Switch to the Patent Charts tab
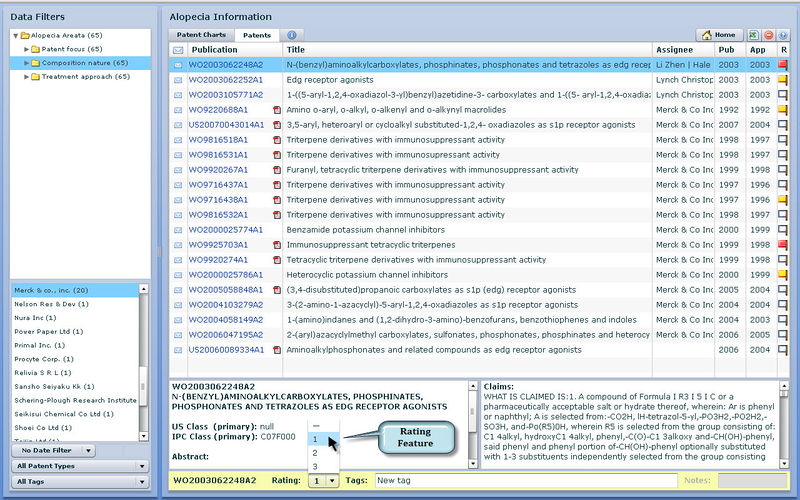 click(201, 35)
